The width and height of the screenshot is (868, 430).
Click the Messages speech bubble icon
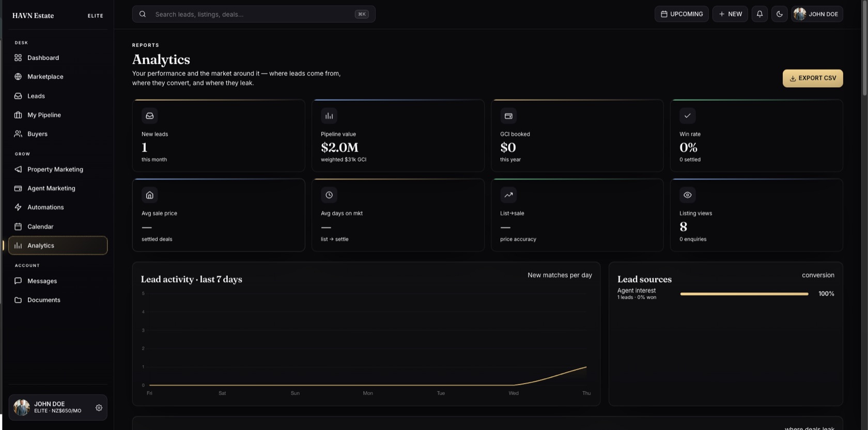pos(18,281)
